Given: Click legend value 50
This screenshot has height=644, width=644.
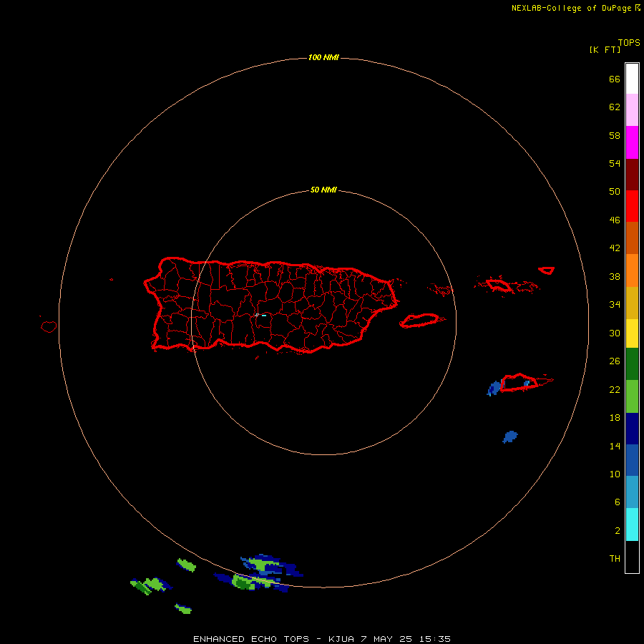Looking at the screenshot, I should 615,192.
